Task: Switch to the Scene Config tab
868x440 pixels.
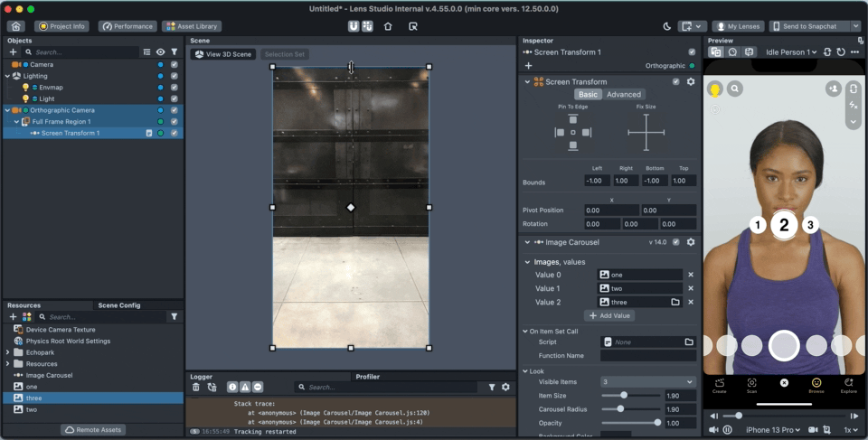Action: pos(118,305)
